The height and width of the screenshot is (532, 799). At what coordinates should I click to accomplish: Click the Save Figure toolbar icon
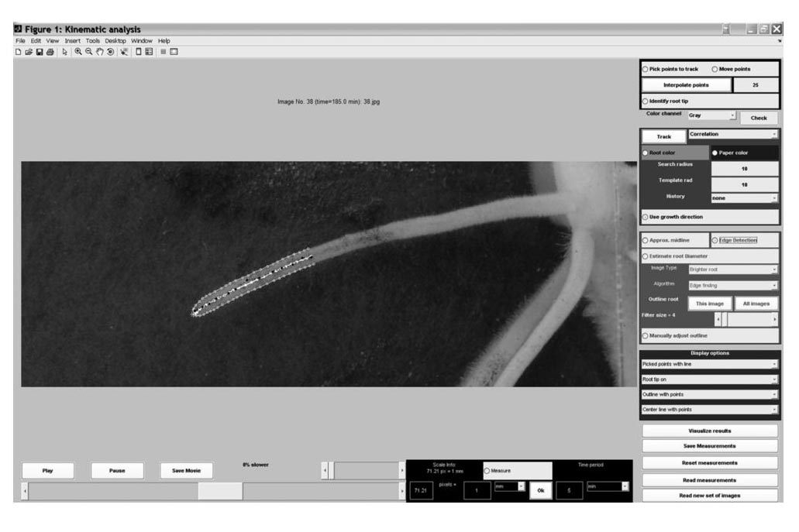(x=39, y=52)
